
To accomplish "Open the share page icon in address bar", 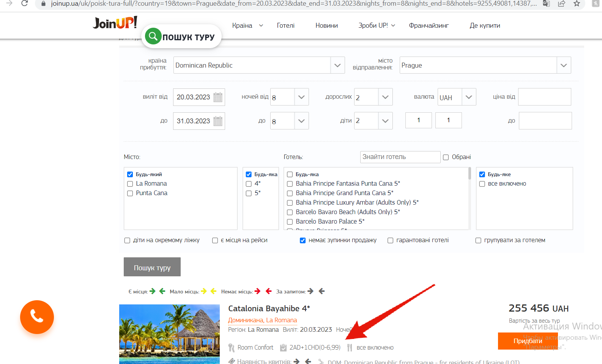I will (x=561, y=3).
